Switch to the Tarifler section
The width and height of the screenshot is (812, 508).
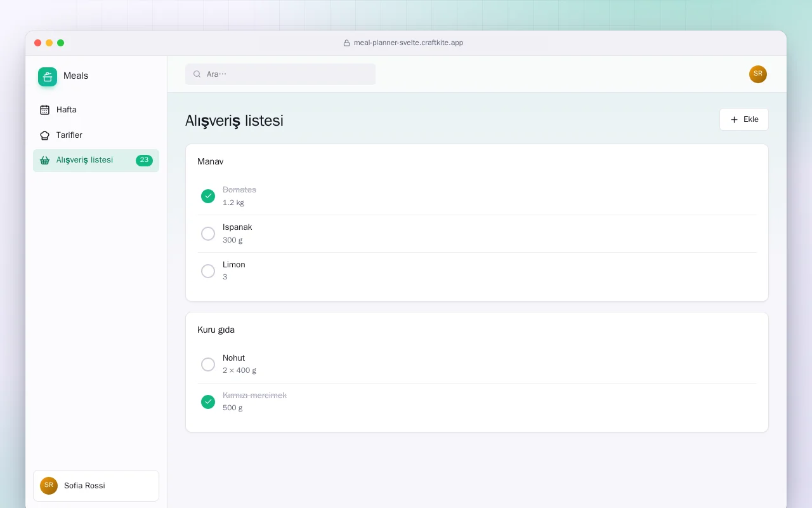click(96, 135)
